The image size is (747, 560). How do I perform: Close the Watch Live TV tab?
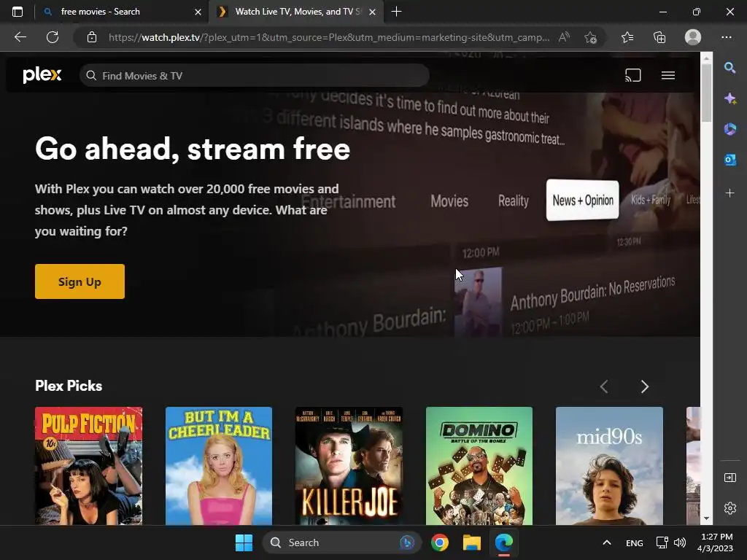point(373,12)
